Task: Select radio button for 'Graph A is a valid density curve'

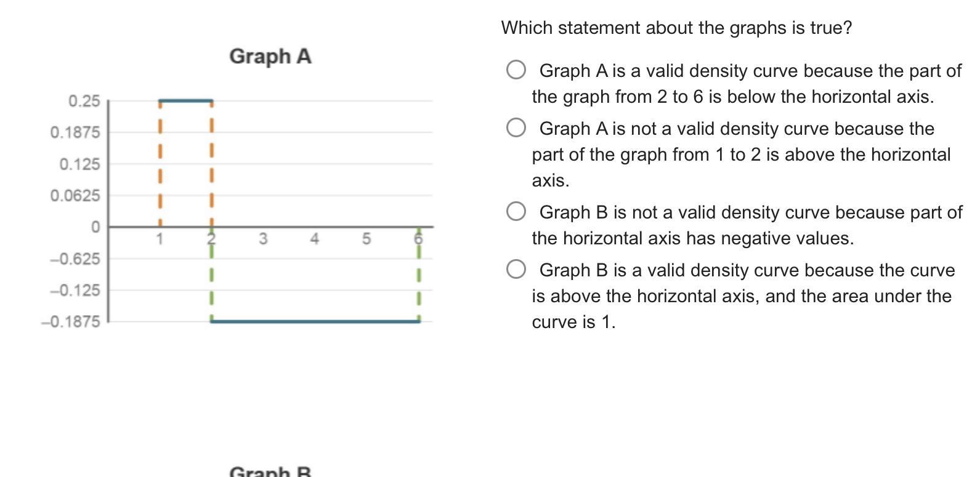Action: pyautogui.click(x=516, y=70)
